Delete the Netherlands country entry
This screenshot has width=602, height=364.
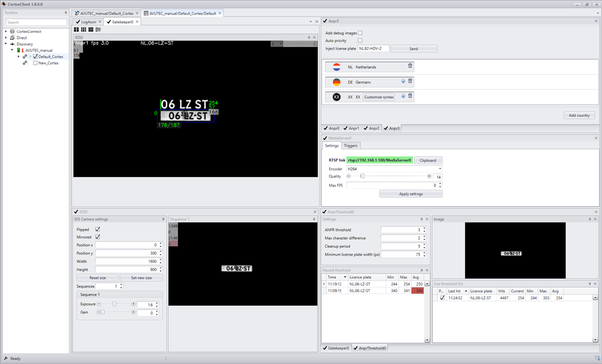[x=410, y=66]
